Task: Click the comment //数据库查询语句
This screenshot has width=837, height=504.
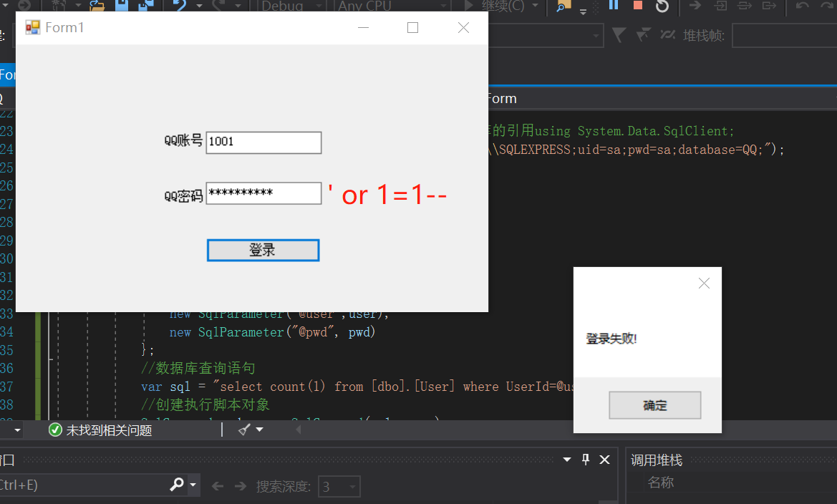Action: (x=198, y=369)
